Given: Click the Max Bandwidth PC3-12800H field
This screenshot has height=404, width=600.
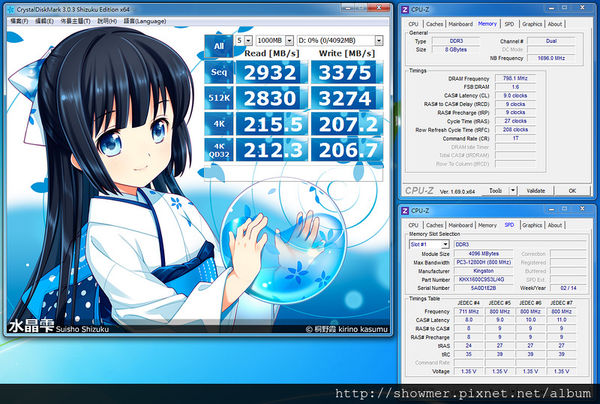Looking at the screenshot, I should (x=483, y=262).
